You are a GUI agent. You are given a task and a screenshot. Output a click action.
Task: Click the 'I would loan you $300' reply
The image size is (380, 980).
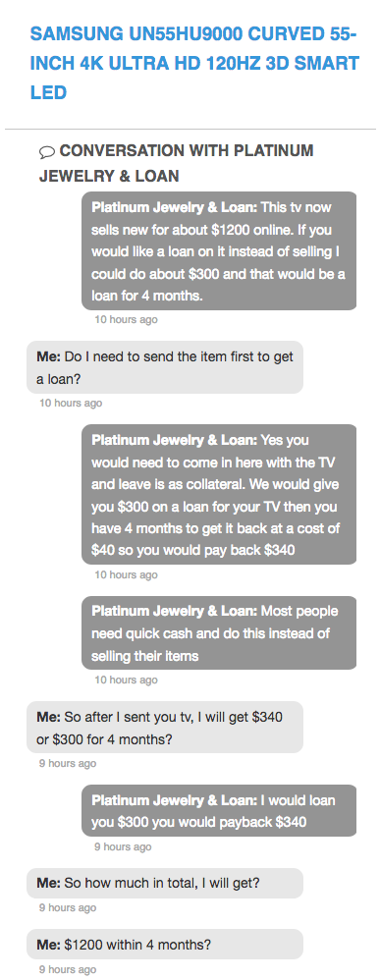pos(219,811)
